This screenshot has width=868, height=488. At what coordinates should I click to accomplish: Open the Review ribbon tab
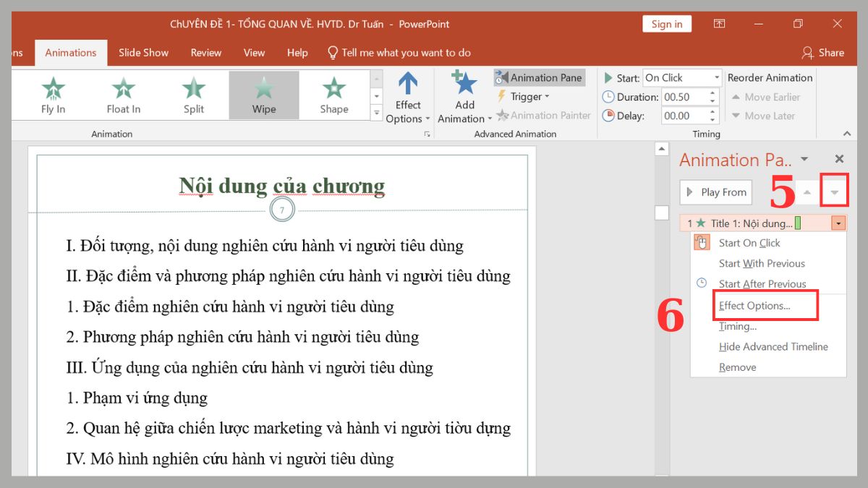(x=205, y=52)
